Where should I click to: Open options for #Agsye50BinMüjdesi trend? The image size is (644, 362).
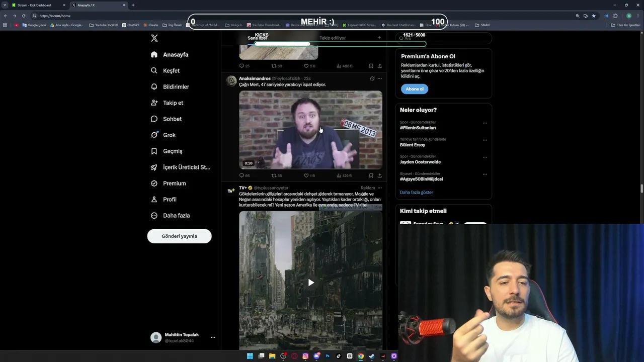click(x=485, y=174)
